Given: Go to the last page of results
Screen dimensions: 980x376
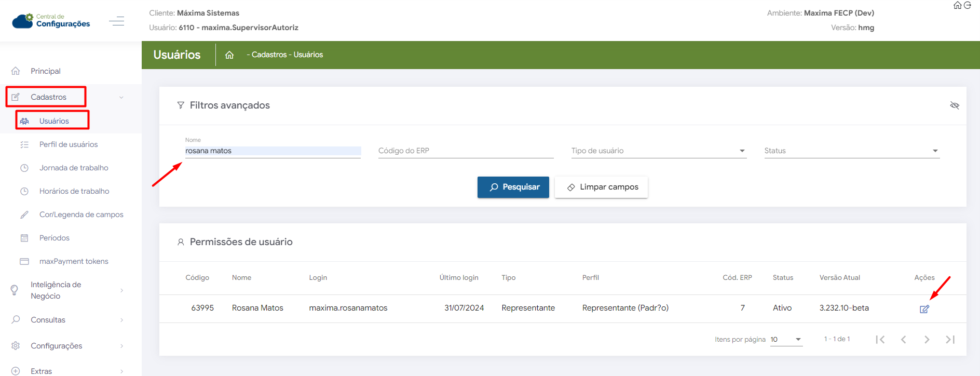Looking at the screenshot, I should coord(950,340).
